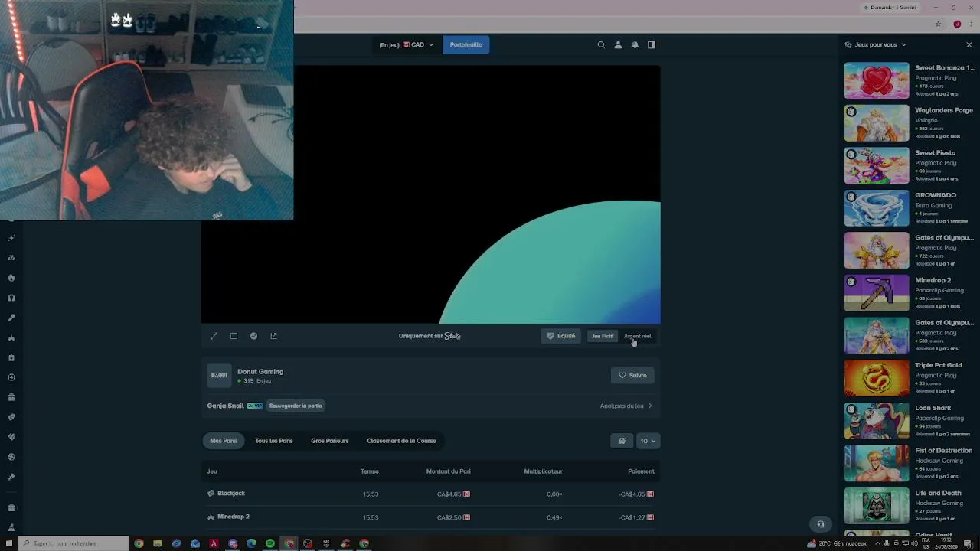Switch to Jeu Fictif mode
The width and height of the screenshot is (980, 551).
point(603,336)
